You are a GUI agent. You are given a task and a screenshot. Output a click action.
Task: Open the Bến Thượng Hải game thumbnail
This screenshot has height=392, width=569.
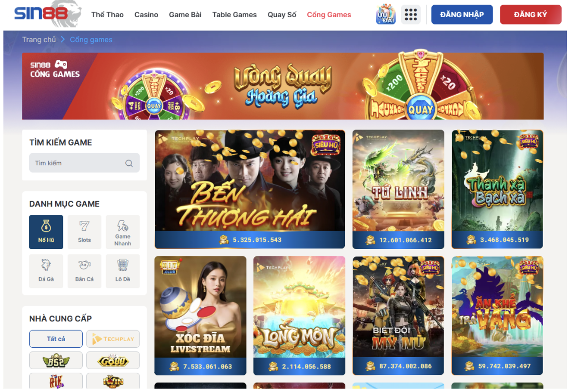(250, 189)
